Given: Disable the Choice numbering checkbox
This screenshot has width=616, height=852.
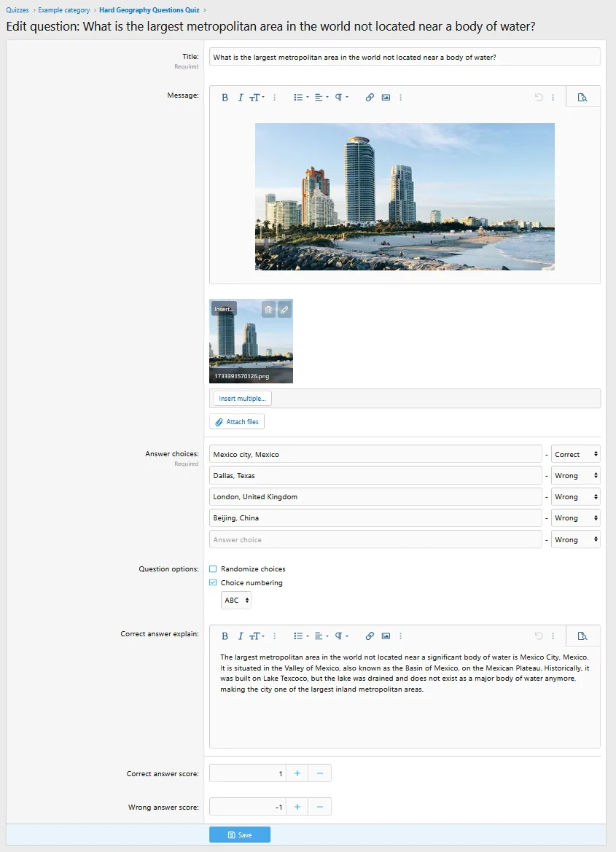Looking at the screenshot, I should 213,582.
